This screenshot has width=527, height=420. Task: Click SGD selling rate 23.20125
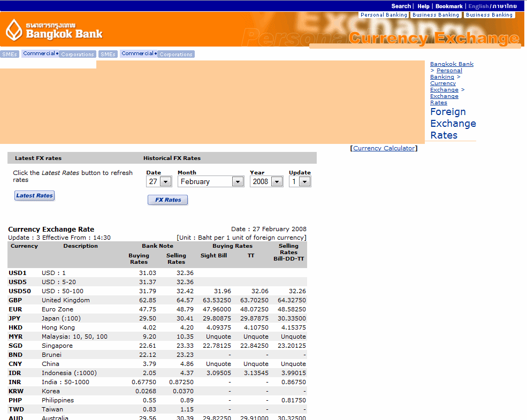292,346
